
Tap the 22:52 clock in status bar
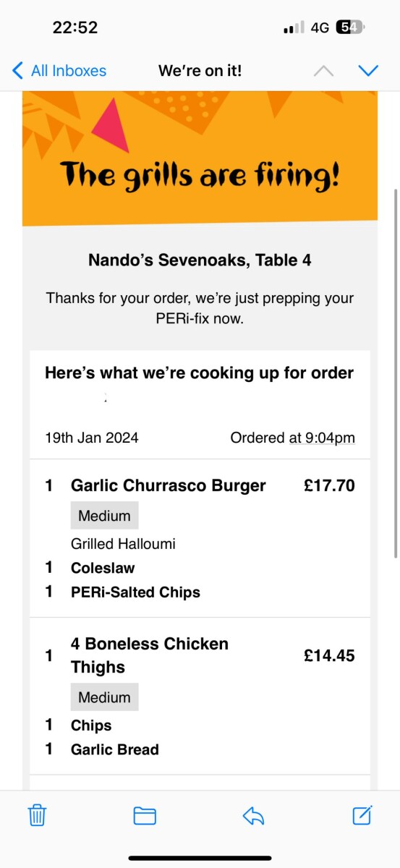(75, 27)
